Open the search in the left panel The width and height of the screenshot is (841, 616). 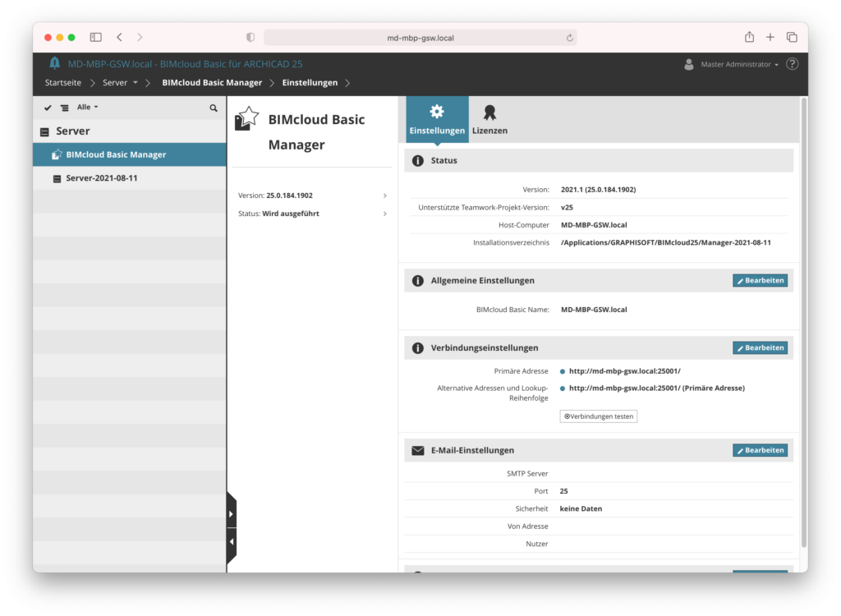click(214, 107)
